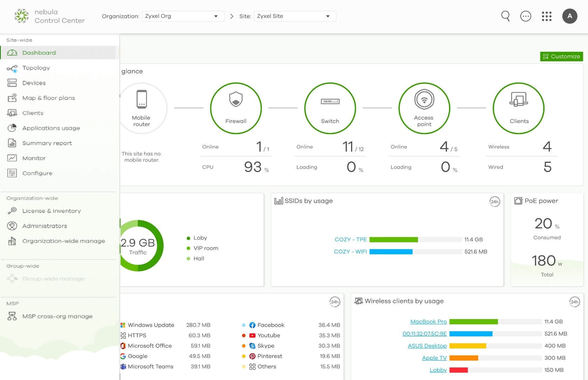Screen dimensions: 588x380
Task: Go to License & inventory menu item
Action: click(x=52, y=211)
